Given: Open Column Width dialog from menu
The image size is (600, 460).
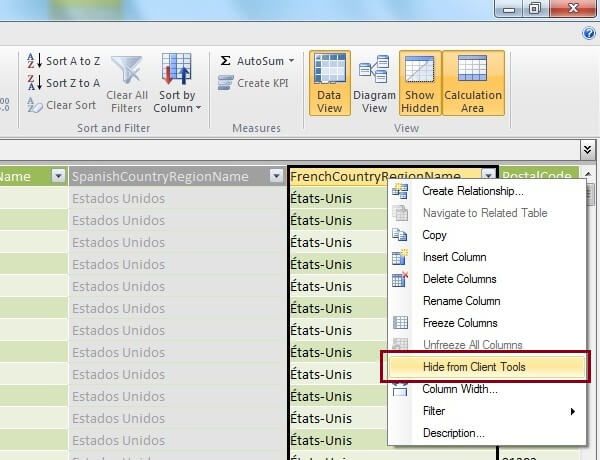Looking at the screenshot, I should click(487, 389).
